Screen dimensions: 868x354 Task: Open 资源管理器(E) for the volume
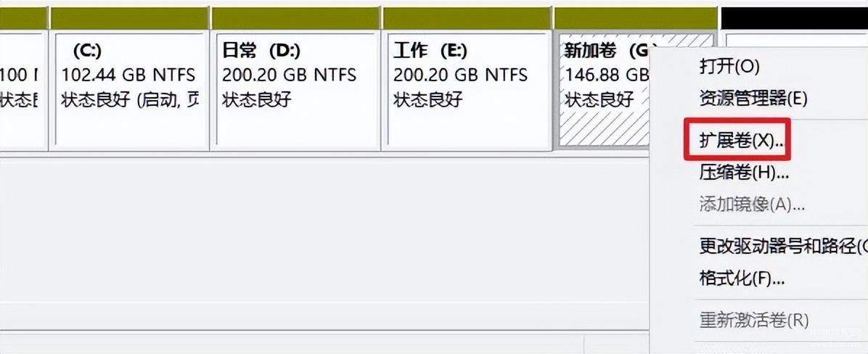point(753,99)
